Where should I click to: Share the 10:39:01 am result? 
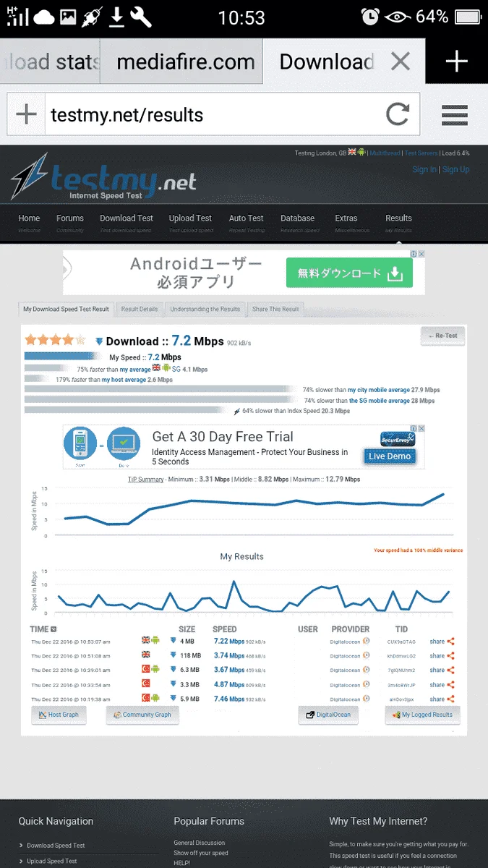pos(442,671)
